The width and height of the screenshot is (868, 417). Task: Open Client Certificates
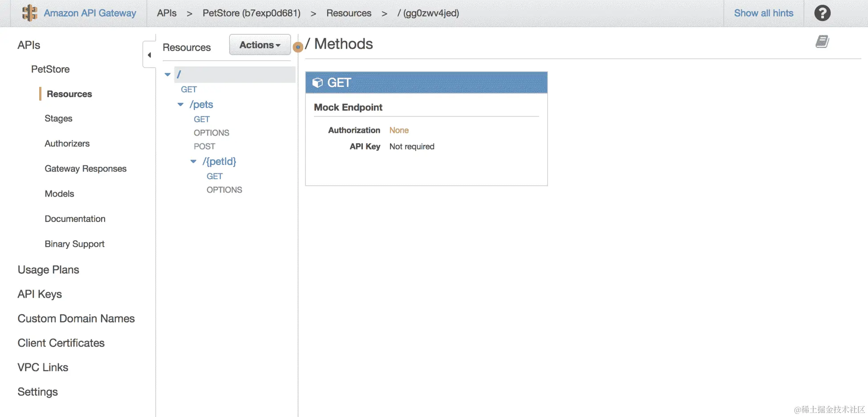(61, 343)
